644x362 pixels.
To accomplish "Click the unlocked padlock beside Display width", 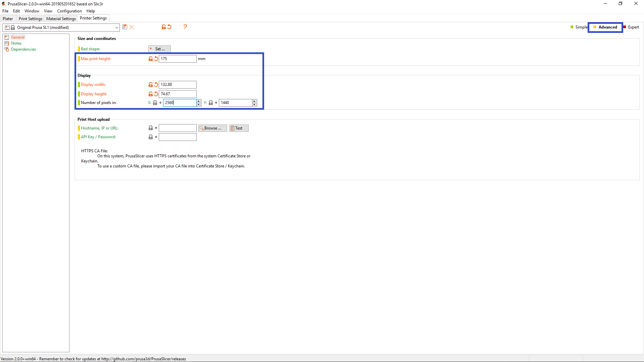I will pos(151,85).
